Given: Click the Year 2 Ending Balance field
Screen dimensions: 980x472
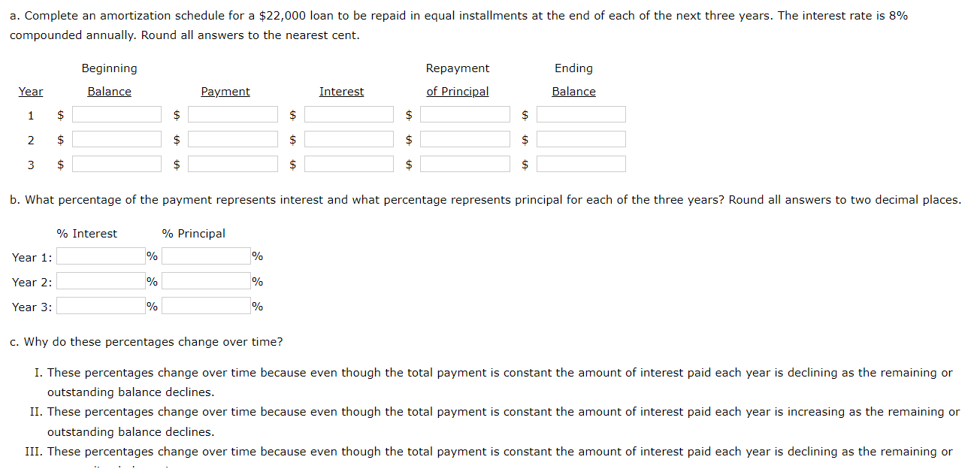Looking at the screenshot, I should (x=581, y=139).
